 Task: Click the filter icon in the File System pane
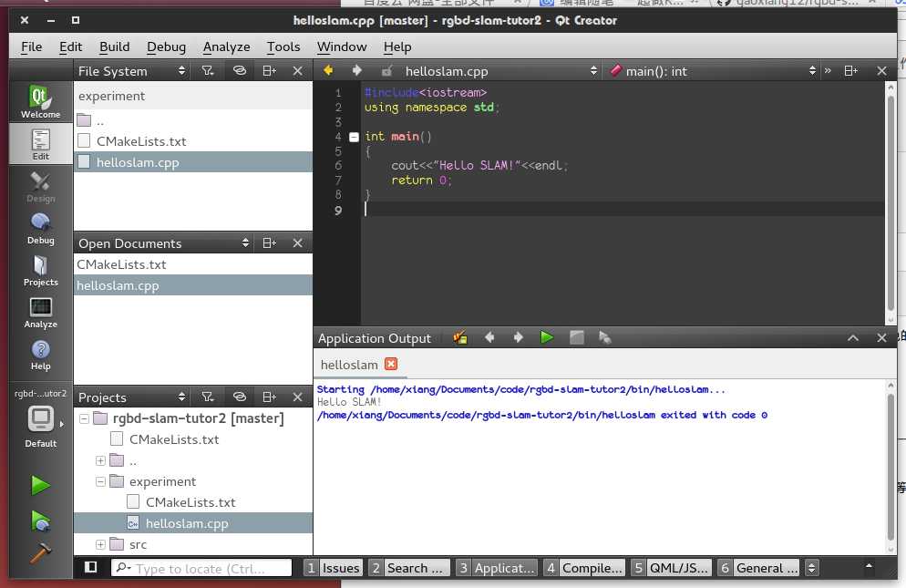pyautogui.click(x=208, y=70)
